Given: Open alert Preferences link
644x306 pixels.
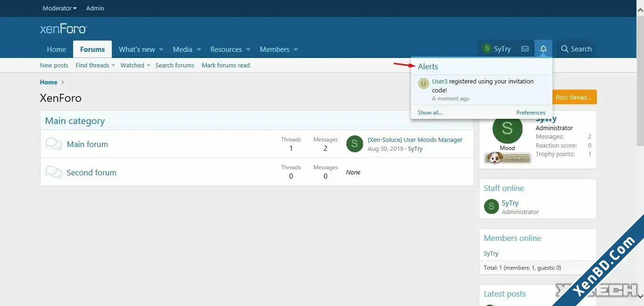Looking at the screenshot, I should (x=531, y=113).
